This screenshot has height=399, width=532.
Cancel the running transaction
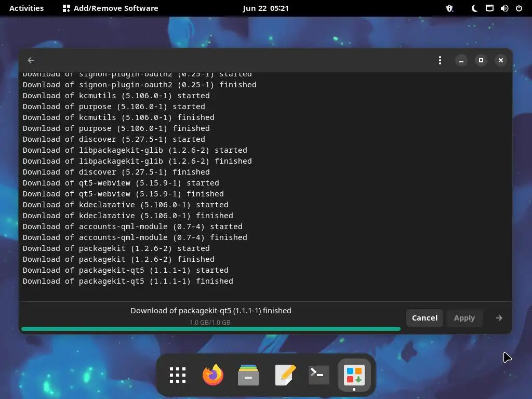424,318
